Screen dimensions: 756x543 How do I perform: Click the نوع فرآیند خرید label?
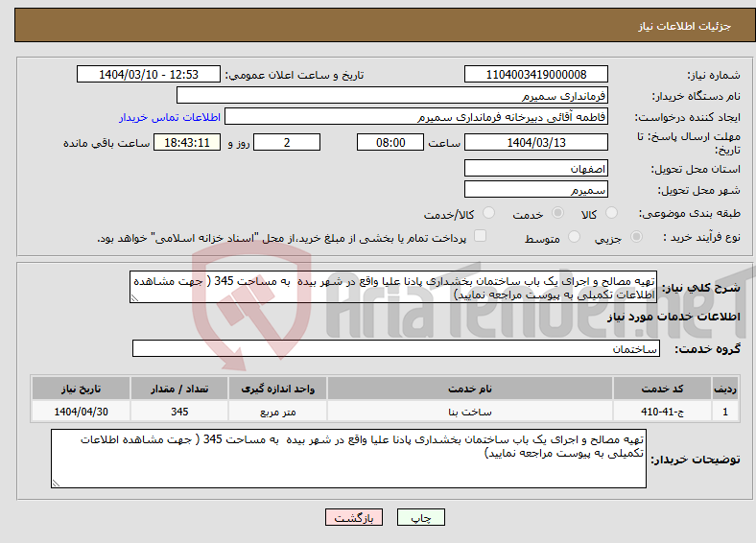point(701,237)
